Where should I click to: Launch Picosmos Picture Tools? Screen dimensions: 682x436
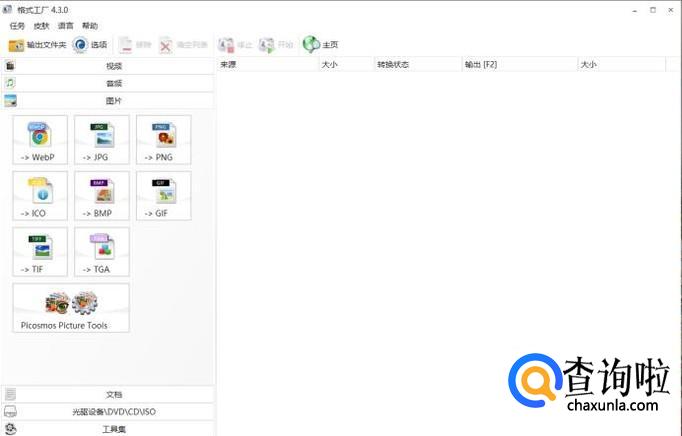point(71,308)
